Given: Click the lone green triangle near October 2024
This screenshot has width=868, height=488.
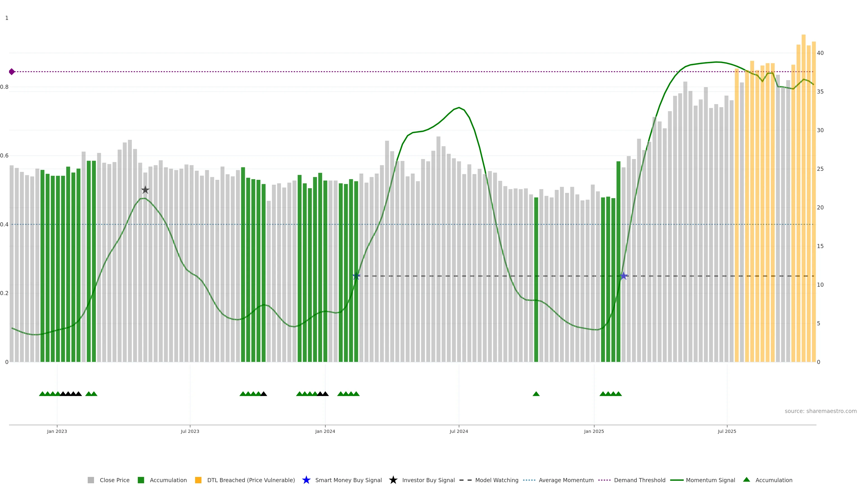Looking at the screenshot, I should click(x=536, y=394).
